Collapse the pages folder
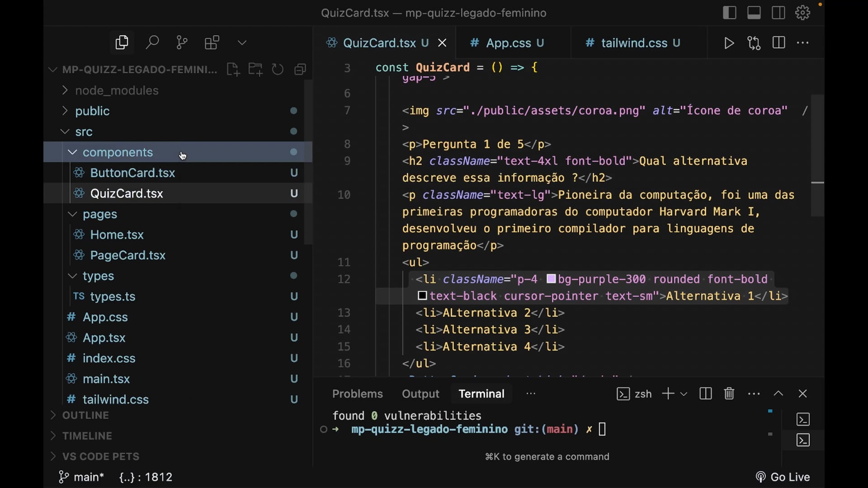 [99, 214]
